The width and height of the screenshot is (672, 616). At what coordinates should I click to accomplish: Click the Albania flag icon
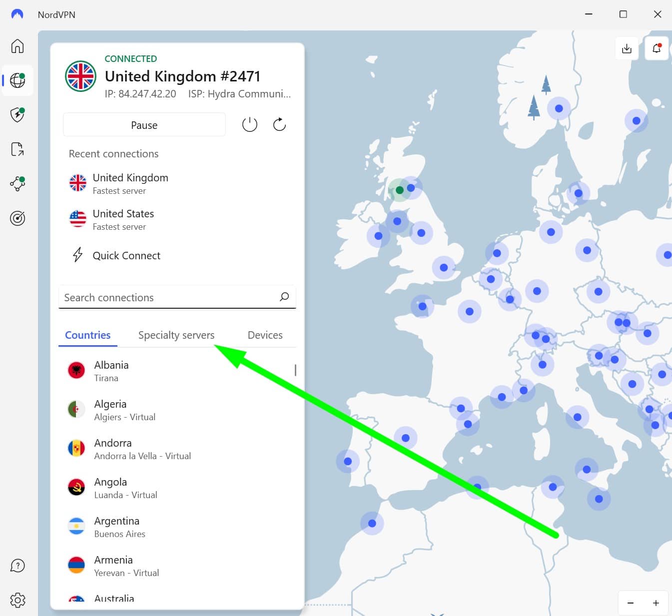point(76,370)
